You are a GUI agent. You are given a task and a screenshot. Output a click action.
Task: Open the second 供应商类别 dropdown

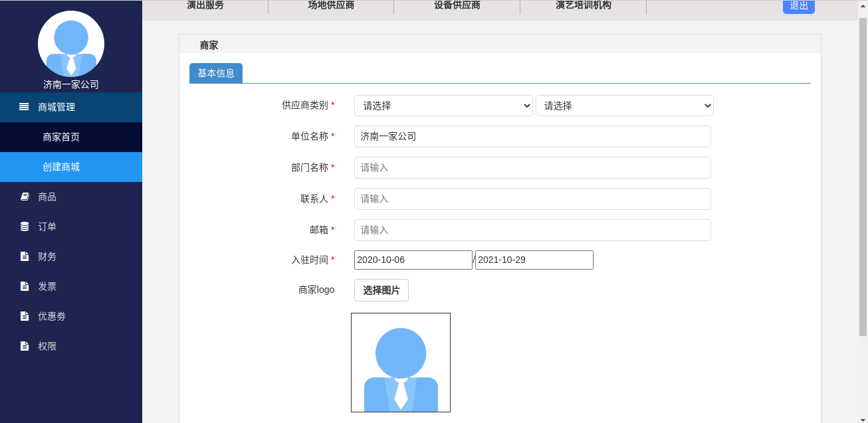pyautogui.click(x=625, y=106)
